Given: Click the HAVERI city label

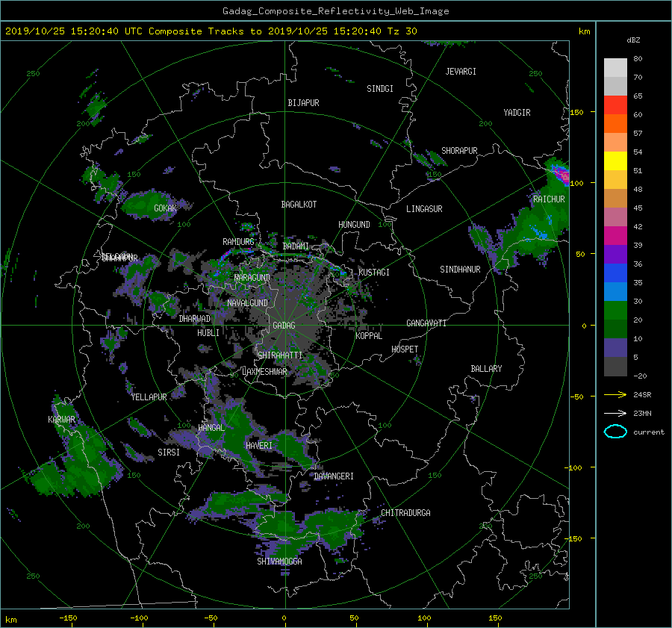Looking at the screenshot, I should pyautogui.click(x=259, y=446).
